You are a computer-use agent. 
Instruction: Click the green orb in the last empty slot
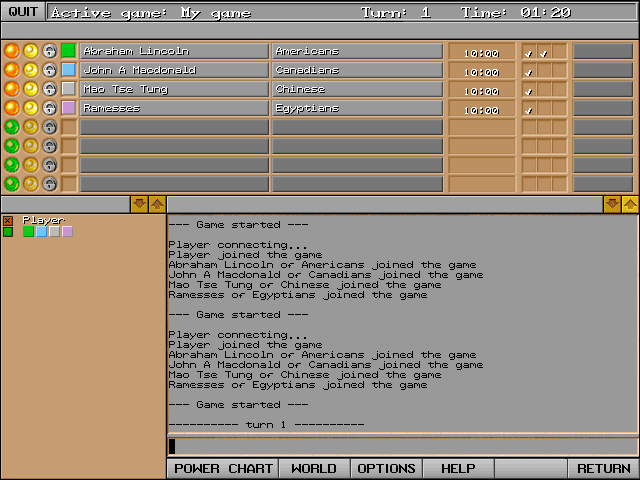(11, 184)
